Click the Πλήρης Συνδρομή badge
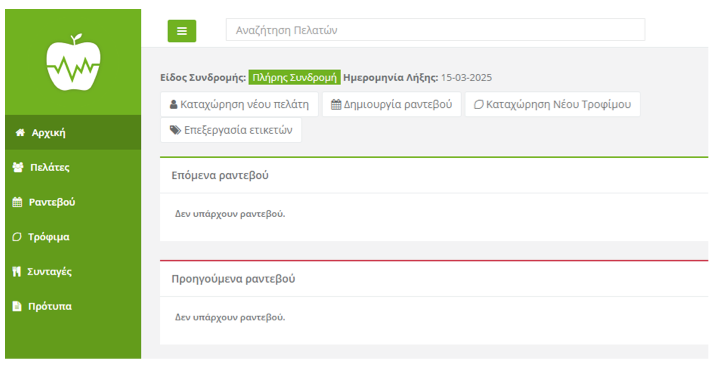 click(x=295, y=77)
